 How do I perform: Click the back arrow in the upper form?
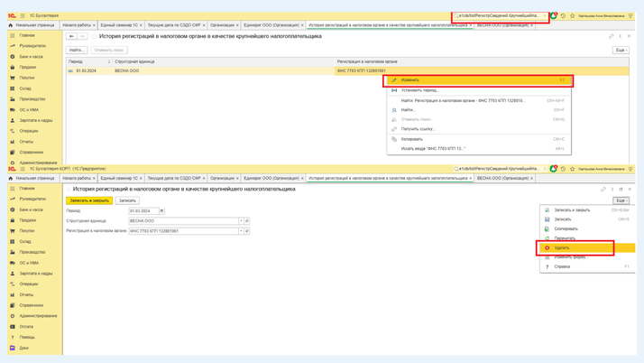pyautogui.click(x=72, y=37)
